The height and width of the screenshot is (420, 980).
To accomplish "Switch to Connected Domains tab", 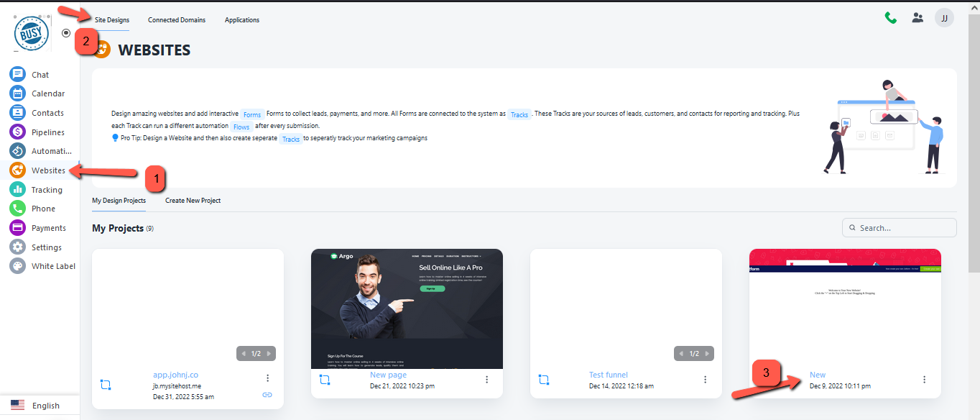I will 177,20.
